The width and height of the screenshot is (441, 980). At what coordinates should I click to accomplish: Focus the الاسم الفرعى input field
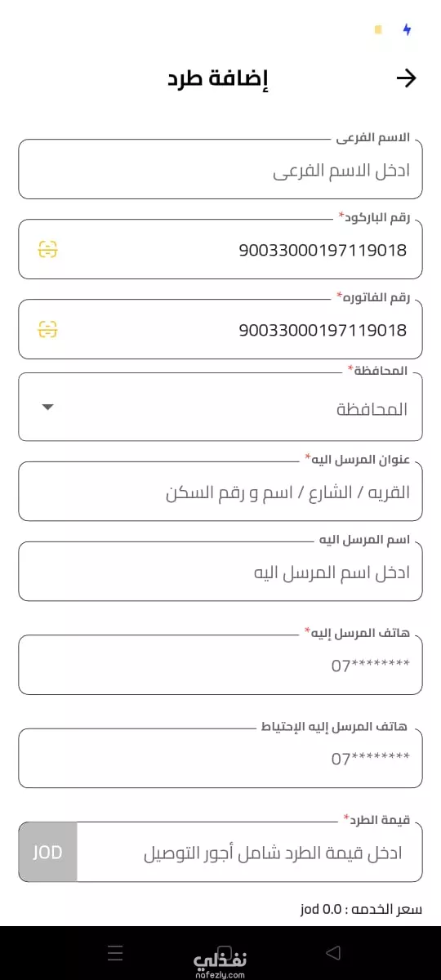tap(220, 169)
